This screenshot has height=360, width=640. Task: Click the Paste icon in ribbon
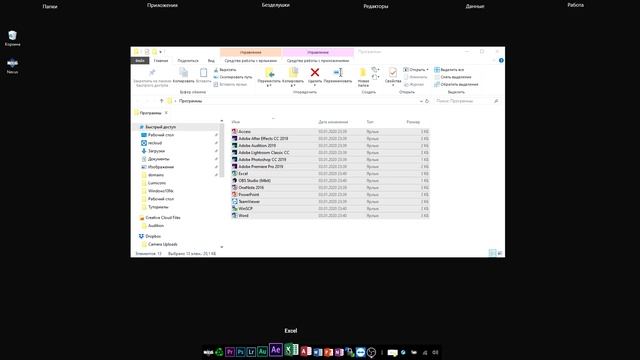coord(203,73)
